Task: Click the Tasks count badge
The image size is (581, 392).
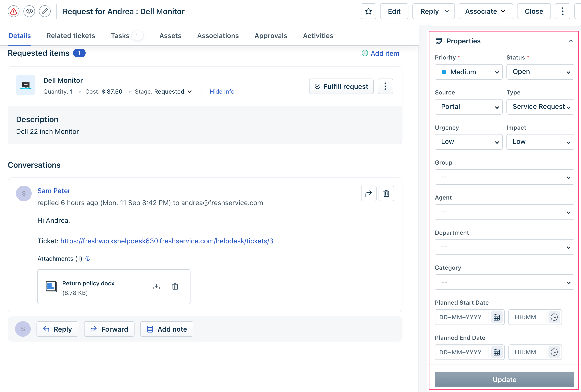Action: [x=137, y=36]
